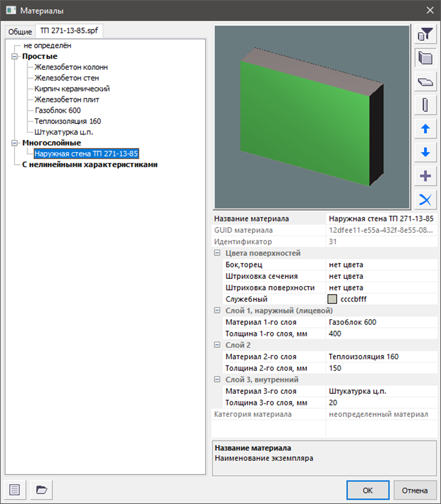This screenshot has height=504, width=441.
Task: Select Наружная стена ТП 271-13-85 tree item
Action: (x=86, y=154)
